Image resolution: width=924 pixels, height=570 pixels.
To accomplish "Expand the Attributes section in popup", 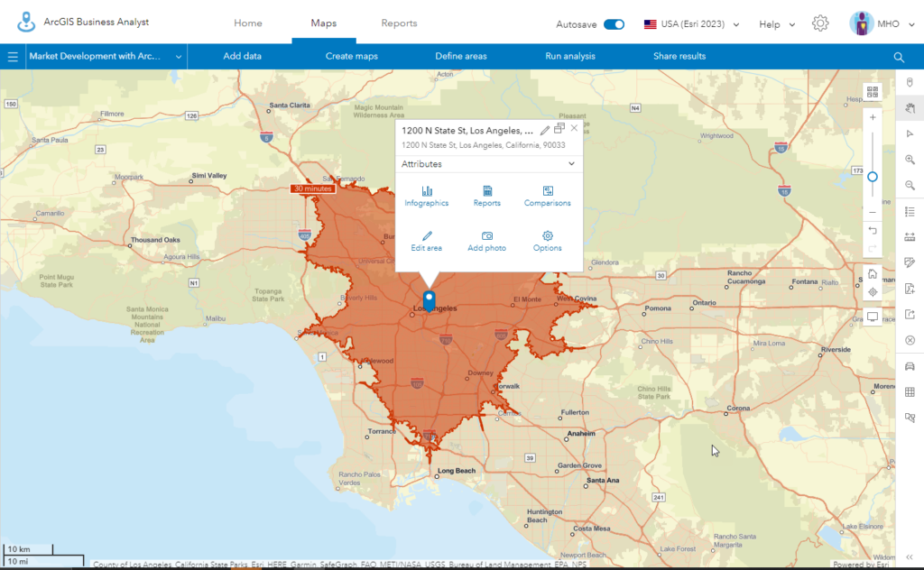I will tap(488, 164).
